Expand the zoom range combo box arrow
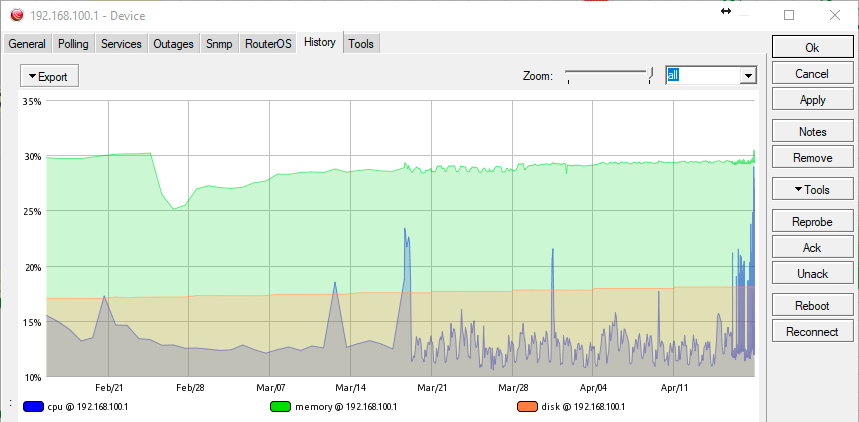This screenshot has height=422, width=859. [748, 76]
